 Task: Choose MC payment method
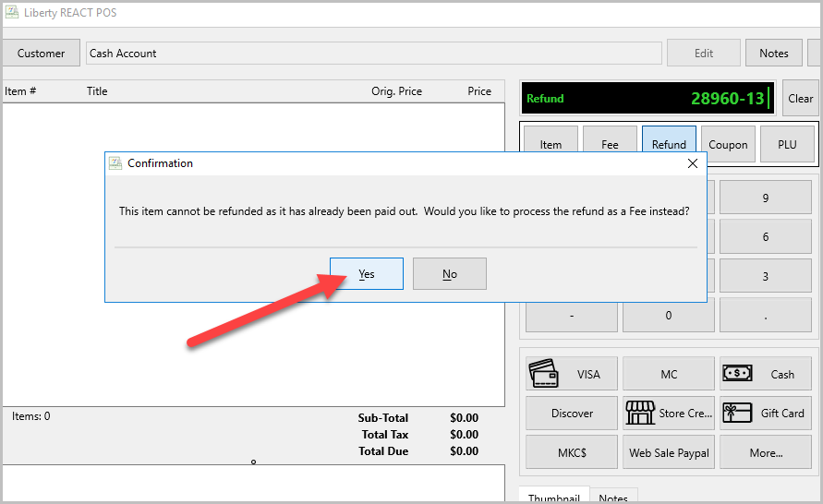(x=668, y=374)
